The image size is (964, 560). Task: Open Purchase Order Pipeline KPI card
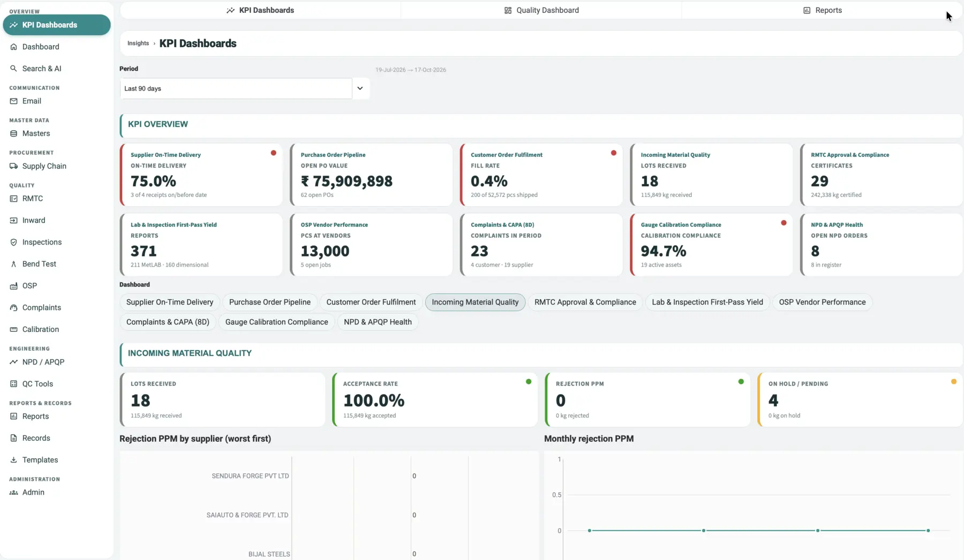click(371, 175)
